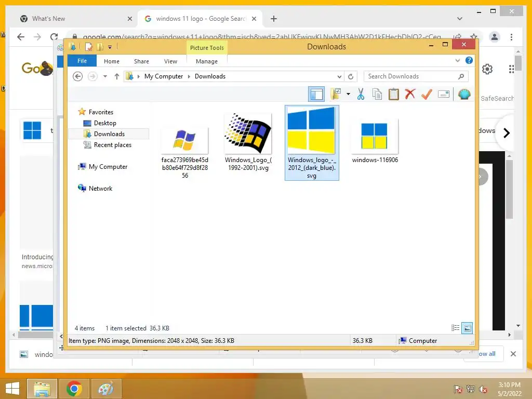Expand the address bar history dropdown
The width and height of the screenshot is (532, 399).
[339, 76]
